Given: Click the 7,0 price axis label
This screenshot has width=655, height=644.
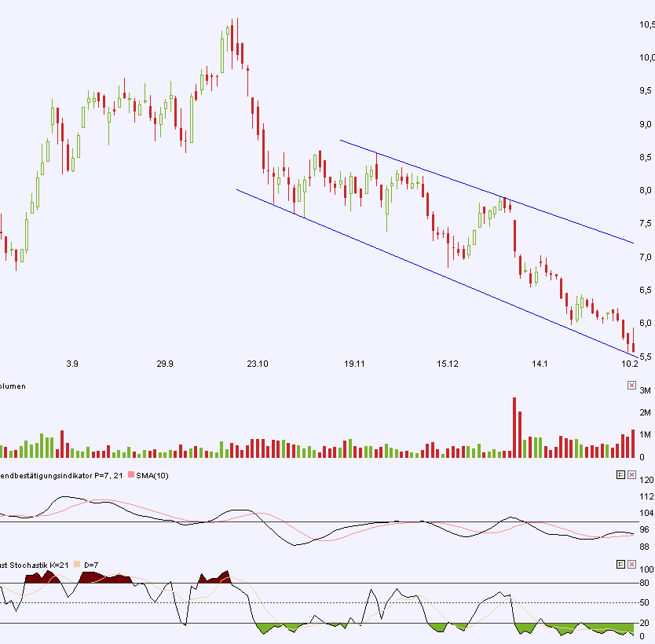Looking at the screenshot, I should 646,257.
